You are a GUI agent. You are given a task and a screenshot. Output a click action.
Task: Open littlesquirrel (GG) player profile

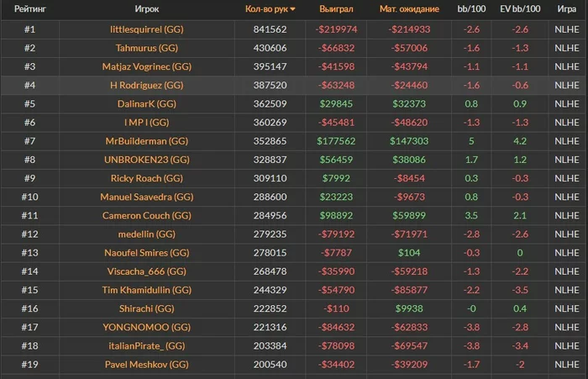coord(146,29)
